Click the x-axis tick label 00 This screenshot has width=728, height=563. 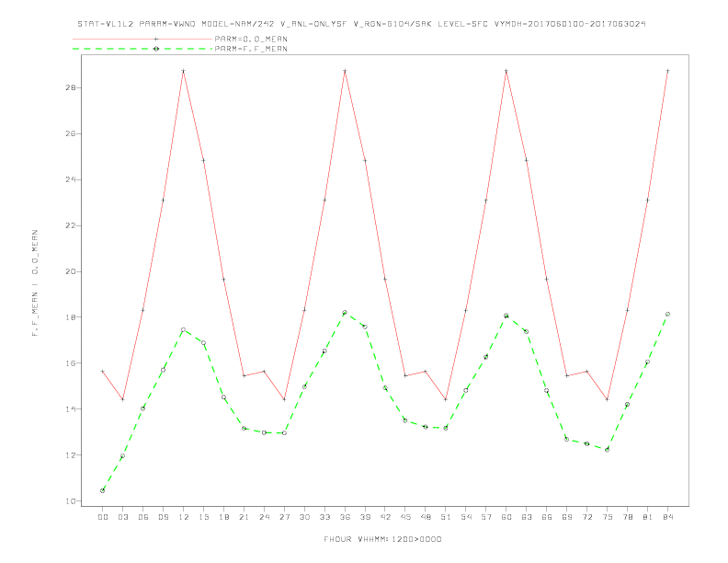point(103,517)
